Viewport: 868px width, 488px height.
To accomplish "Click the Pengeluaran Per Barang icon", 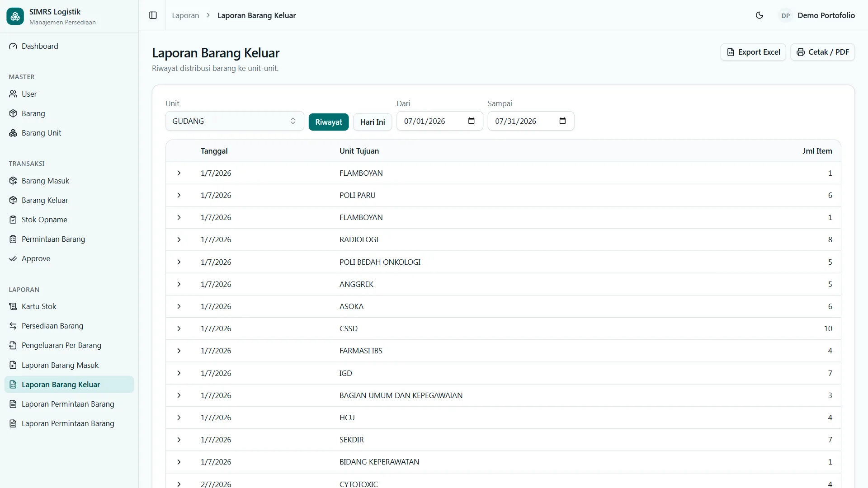I will 13,345.
